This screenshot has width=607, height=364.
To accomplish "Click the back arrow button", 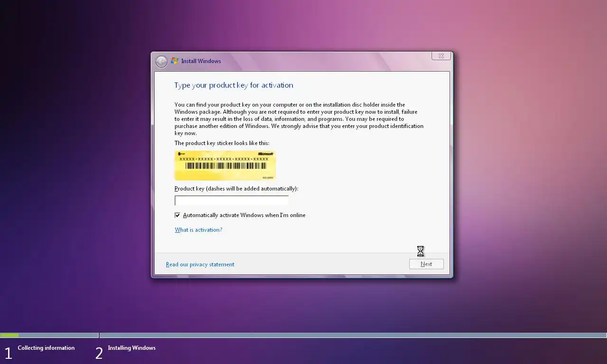I will (161, 62).
